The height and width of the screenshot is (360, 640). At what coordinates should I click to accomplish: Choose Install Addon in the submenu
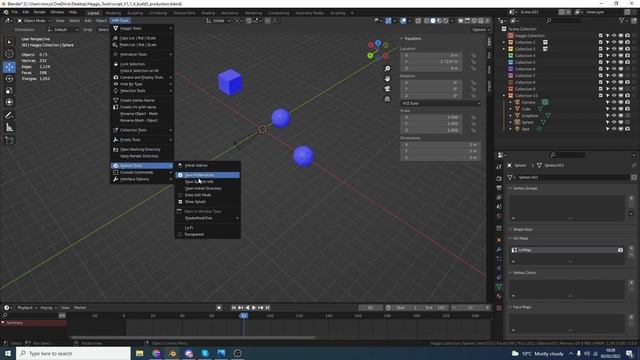pyautogui.click(x=207, y=165)
